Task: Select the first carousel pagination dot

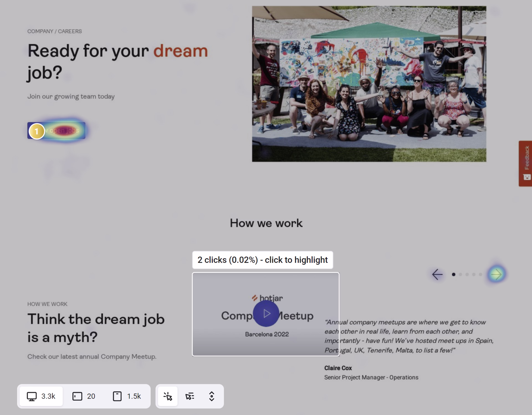Action: click(x=454, y=274)
